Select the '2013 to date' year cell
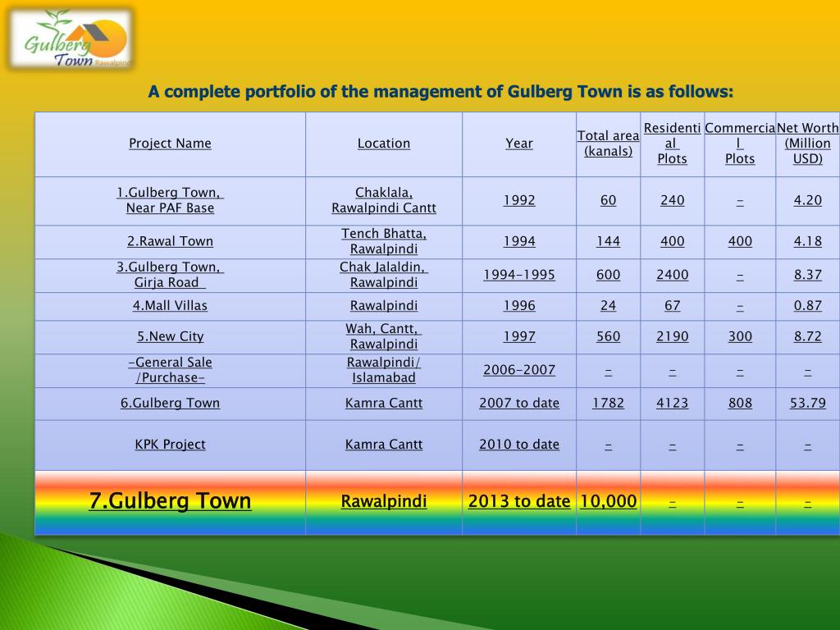 (x=519, y=502)
